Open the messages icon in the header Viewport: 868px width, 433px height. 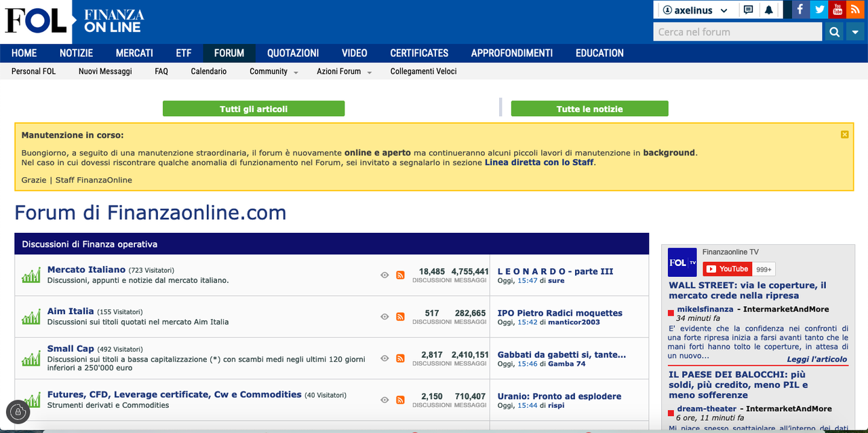(749, 10)
